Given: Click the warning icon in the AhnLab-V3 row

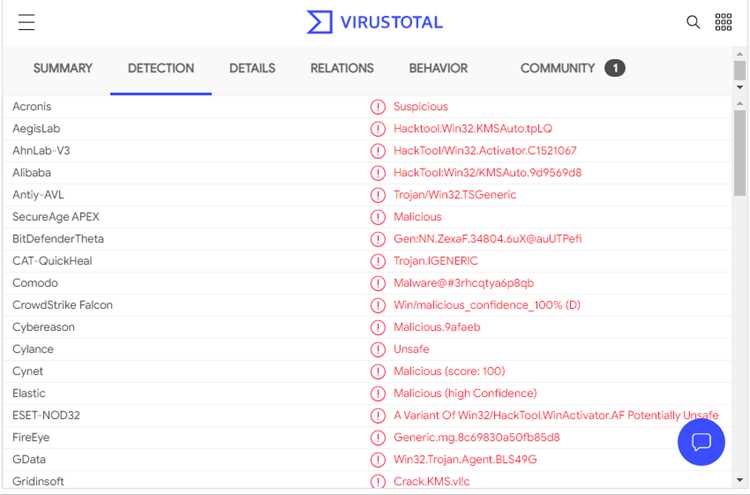Looking at the screenshot, I should pos(378,151).
